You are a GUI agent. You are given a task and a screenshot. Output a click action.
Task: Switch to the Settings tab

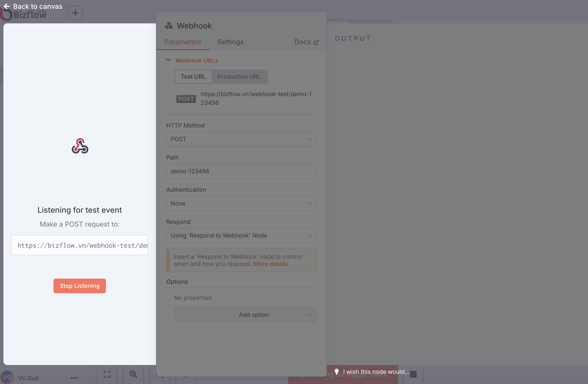pyautogui.click(x=230, y=42)
